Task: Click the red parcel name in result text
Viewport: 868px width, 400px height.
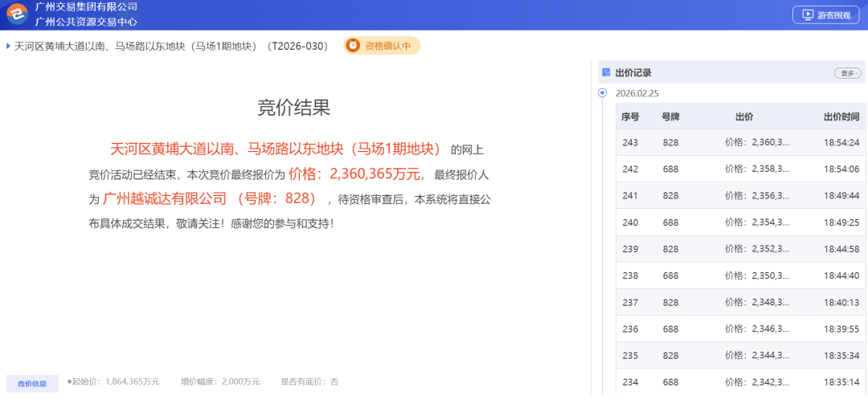Action: [x=276, y=149]
